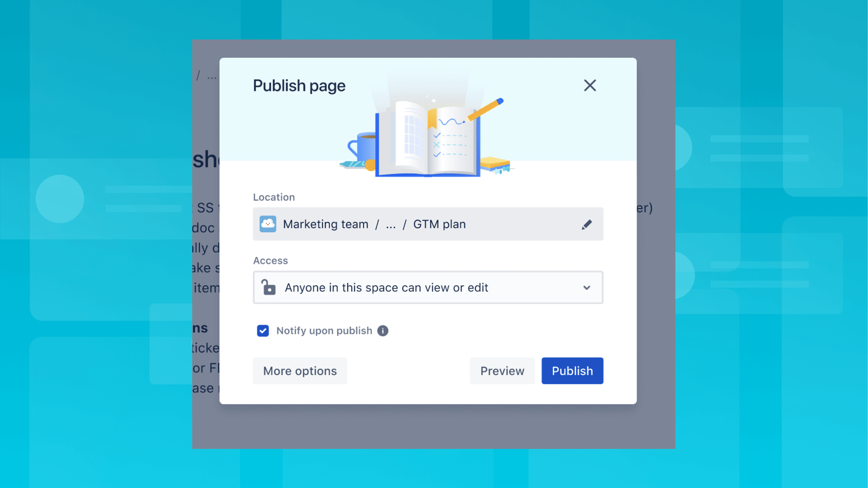Open the location path breadcrumb selector
Image resolution: width=868 pixels, height=488 pixels.
pos(587,224)
